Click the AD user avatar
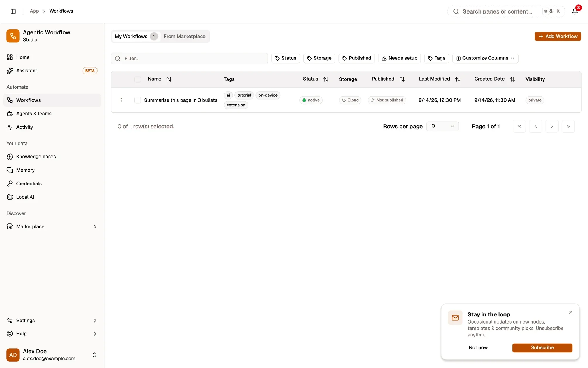Screen dimensions: 588x368 [13, 355]
